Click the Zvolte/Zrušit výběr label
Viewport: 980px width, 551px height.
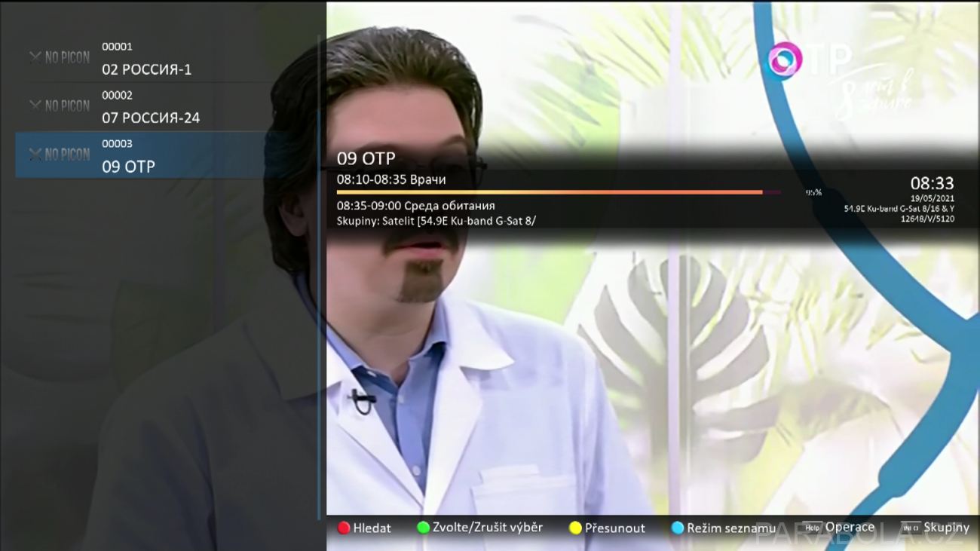pyautogui.click(x=488, y=528)
